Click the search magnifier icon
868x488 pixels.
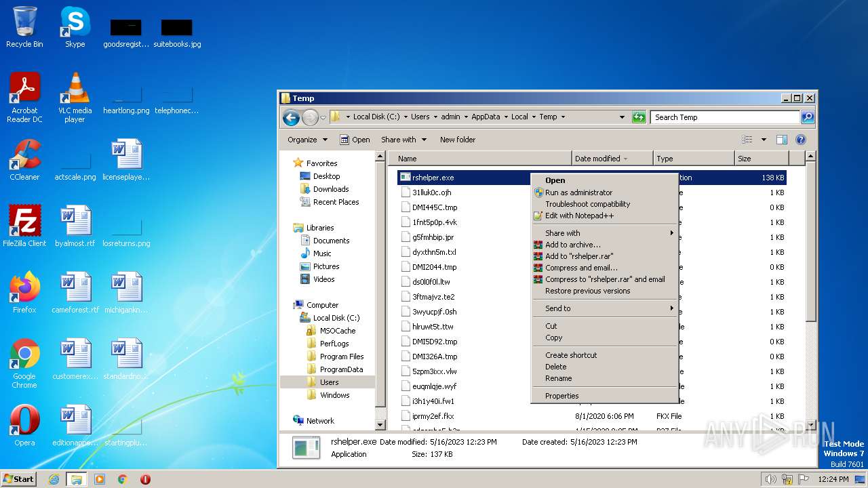click(x=807, y=117)
